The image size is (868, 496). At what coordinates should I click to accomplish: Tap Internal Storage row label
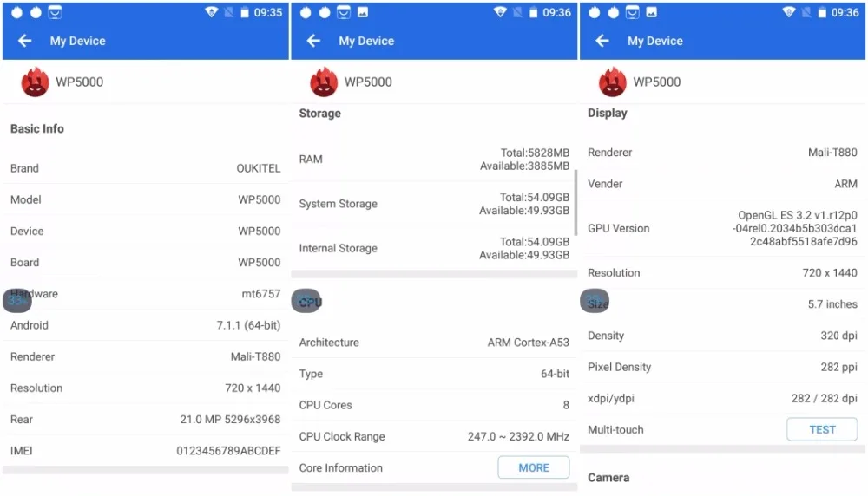(x=339, y=248)
